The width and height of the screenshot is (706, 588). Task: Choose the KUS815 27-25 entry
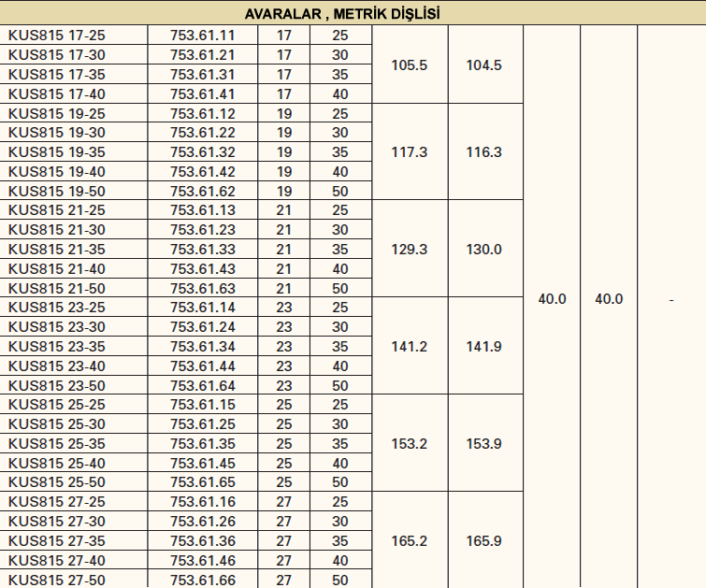click(x=57, y=502)
